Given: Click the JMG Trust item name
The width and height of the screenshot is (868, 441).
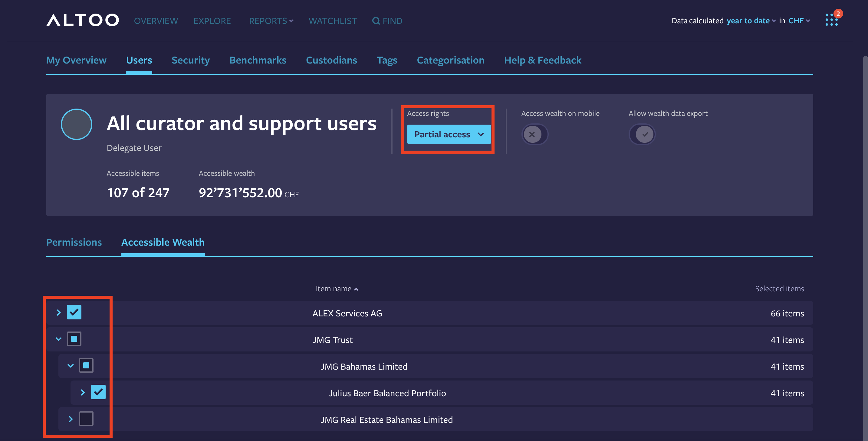Looking at the screenshot, I should pos(332,340).
